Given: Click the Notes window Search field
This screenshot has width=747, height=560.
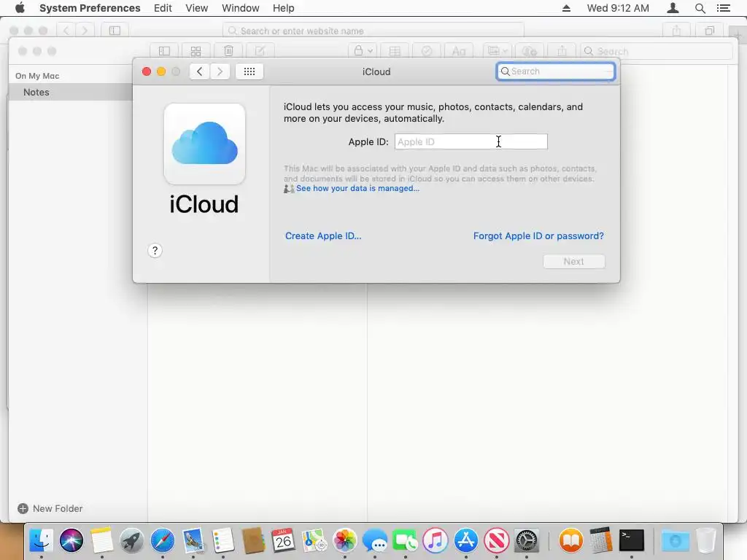Looking at the screenshot, I should pos(656,51).
